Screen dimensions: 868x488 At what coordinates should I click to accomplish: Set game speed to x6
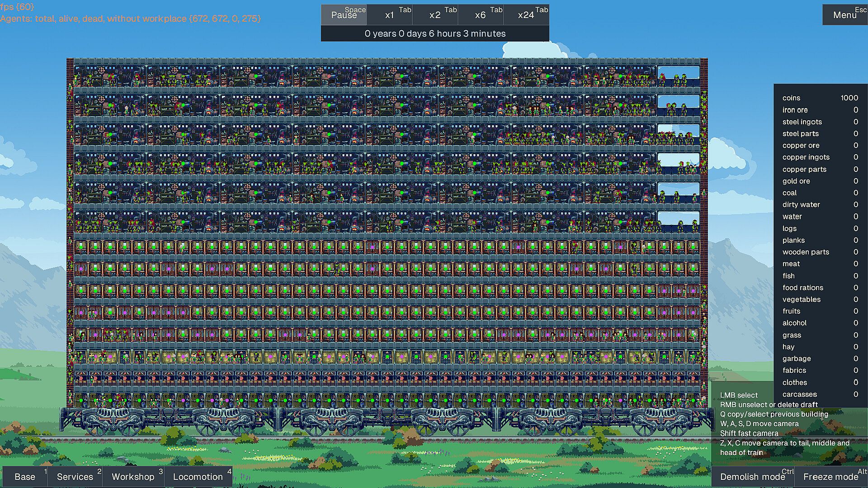coord(481,15)
